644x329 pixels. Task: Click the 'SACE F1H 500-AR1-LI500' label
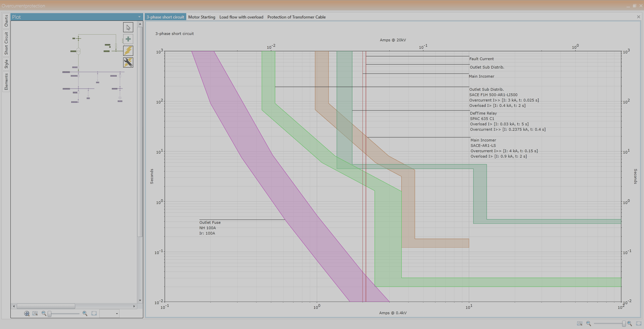pos(493,95)
